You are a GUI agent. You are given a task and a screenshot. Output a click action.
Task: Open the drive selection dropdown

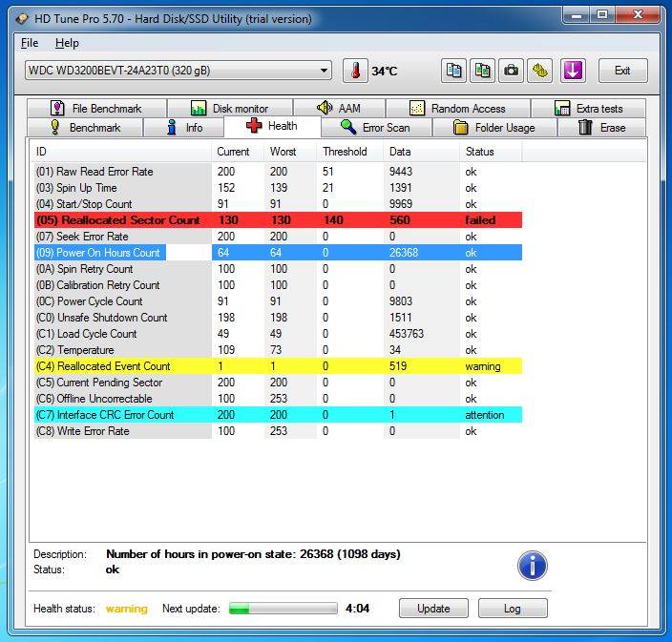(178, 71)
